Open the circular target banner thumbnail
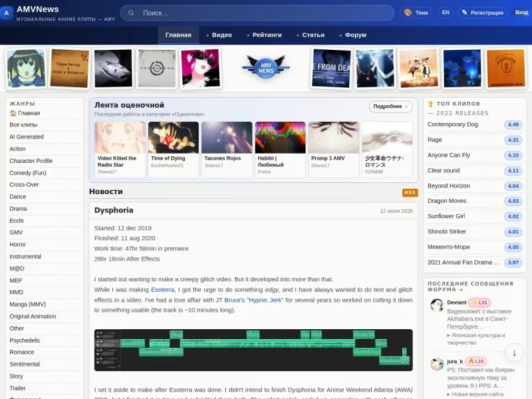The width and height of the screenshot is (532, 399). tap(157, 68)
